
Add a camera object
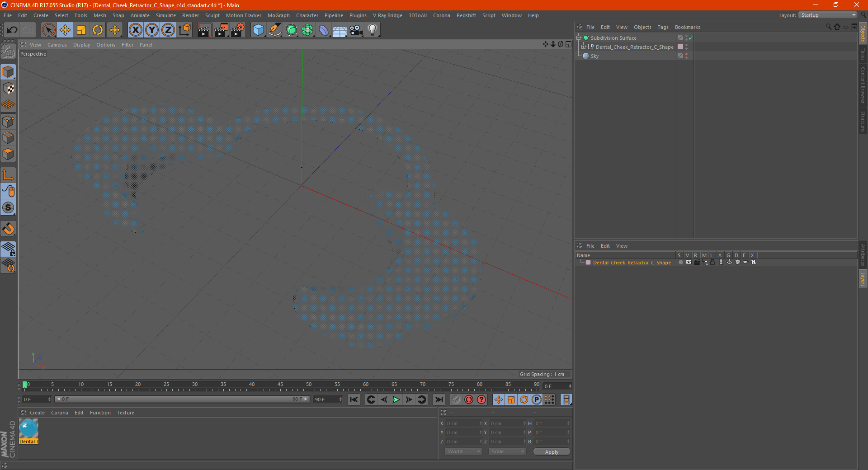356,30
